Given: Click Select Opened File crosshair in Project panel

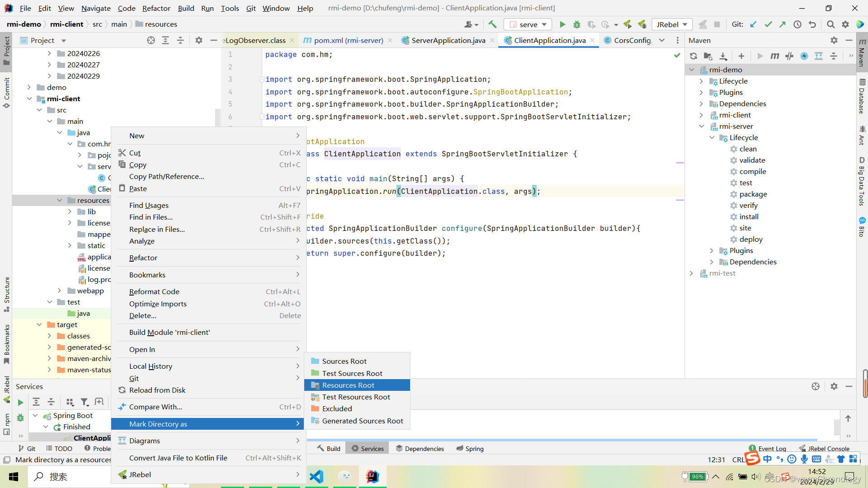Looking at the screenshot, I should tap(151, 40).
